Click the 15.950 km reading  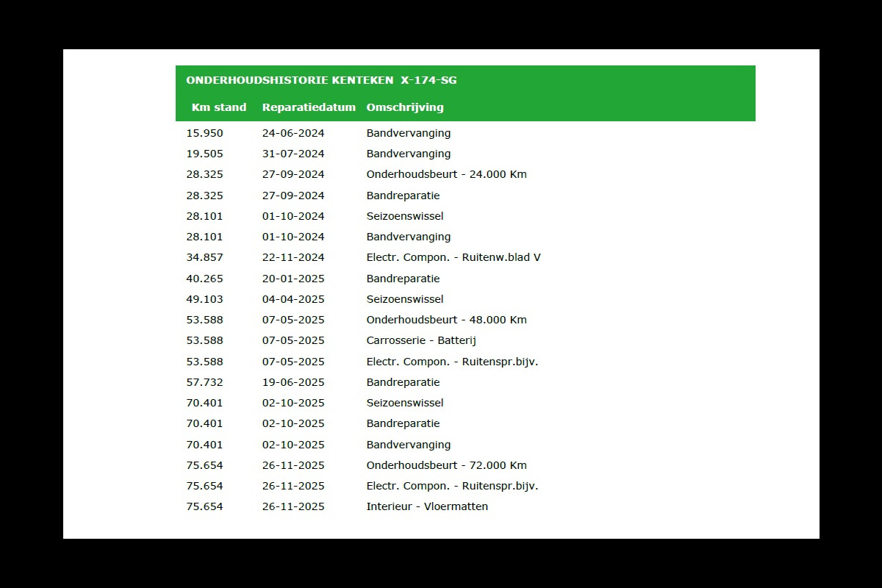[205, 134]
